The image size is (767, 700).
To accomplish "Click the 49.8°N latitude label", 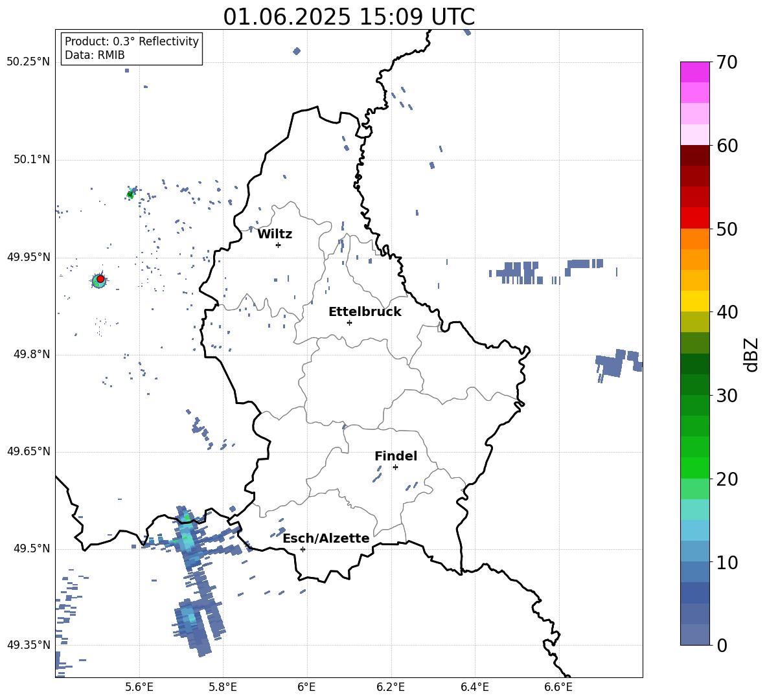I will point(32,354).
